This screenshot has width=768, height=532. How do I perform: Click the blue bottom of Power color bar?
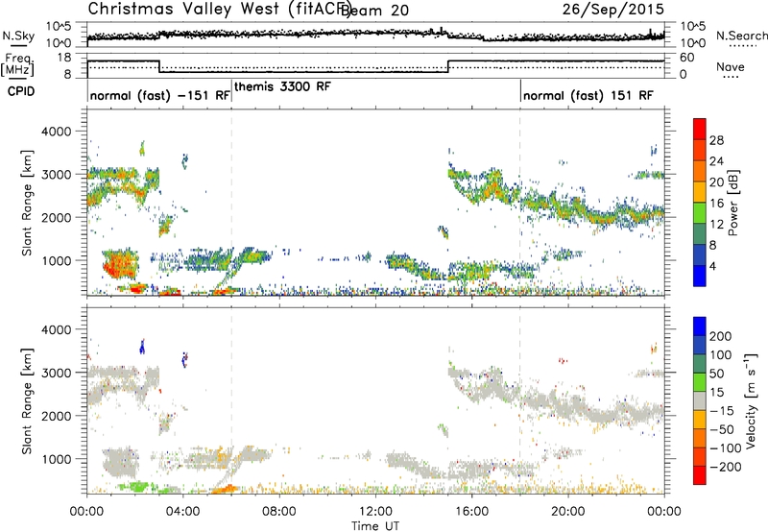point(700,276)
